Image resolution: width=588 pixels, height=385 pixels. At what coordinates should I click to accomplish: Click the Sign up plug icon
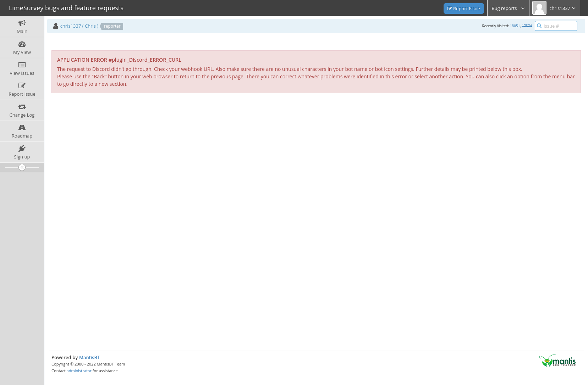click(x=22, y=149)
